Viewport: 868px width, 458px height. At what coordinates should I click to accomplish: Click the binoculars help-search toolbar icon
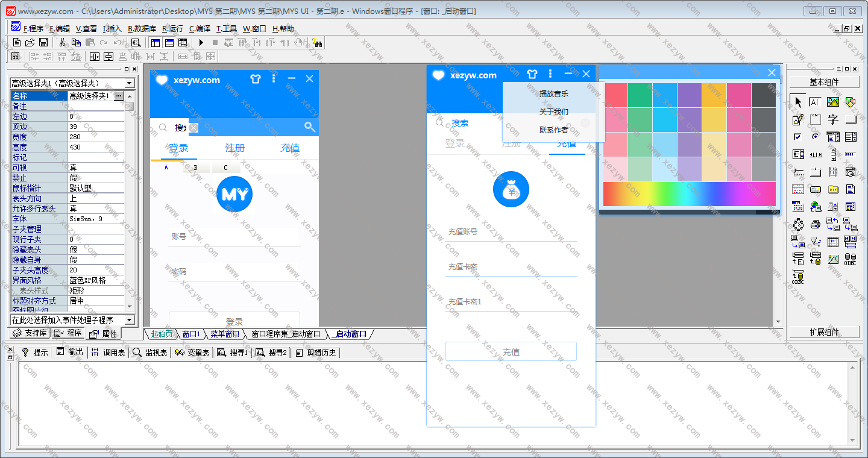pyautogui.click(x=318, y=42)
